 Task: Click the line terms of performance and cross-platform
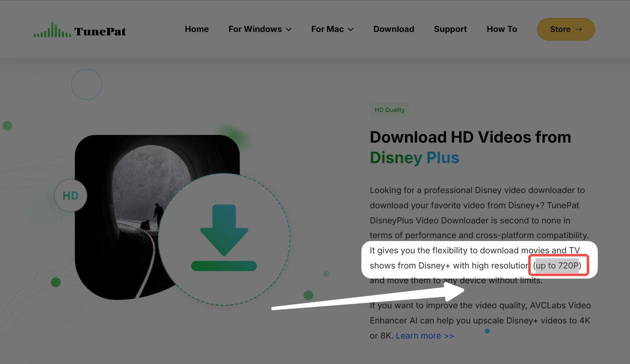tap(479, 235)
